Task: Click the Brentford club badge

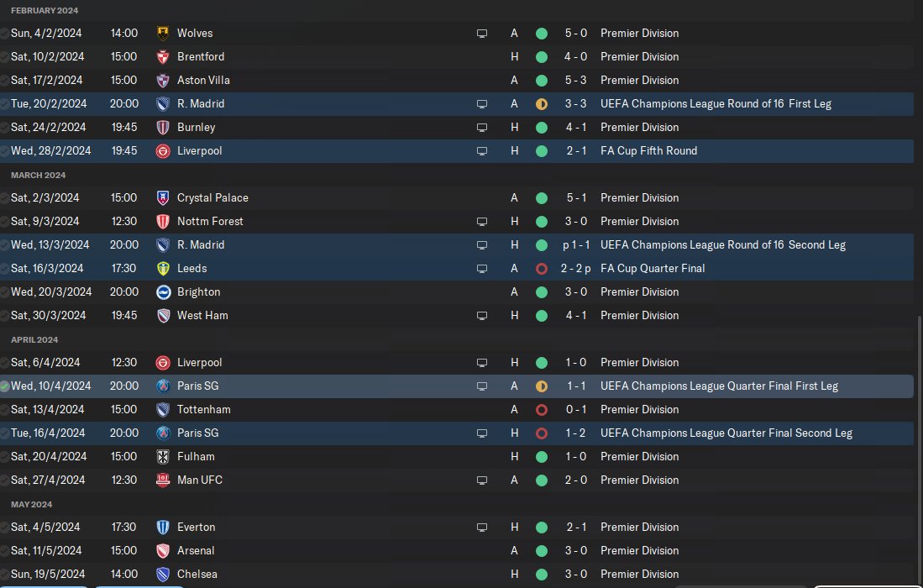Action: pos(163,57)
